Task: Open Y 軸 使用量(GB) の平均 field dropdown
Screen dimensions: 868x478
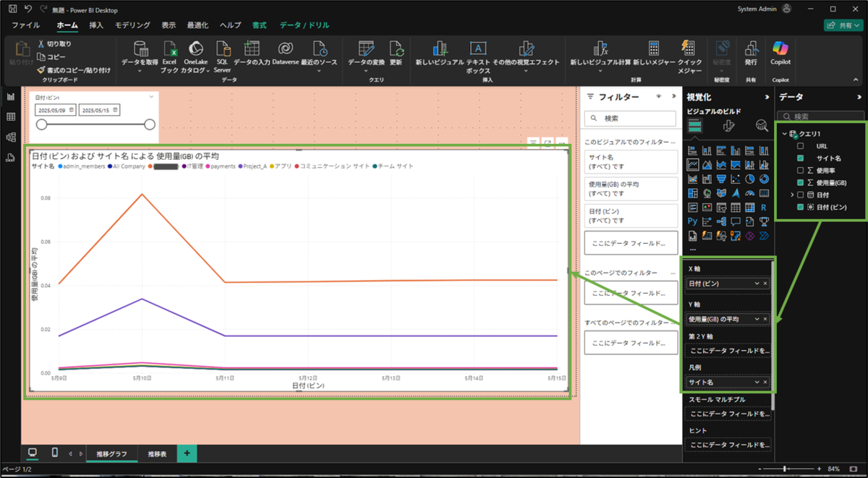Action: [757, 319]
